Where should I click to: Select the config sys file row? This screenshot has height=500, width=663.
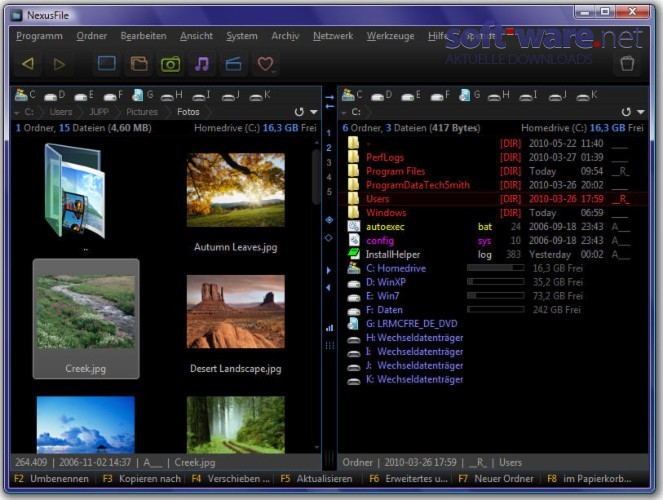click(x=493, y=240)
